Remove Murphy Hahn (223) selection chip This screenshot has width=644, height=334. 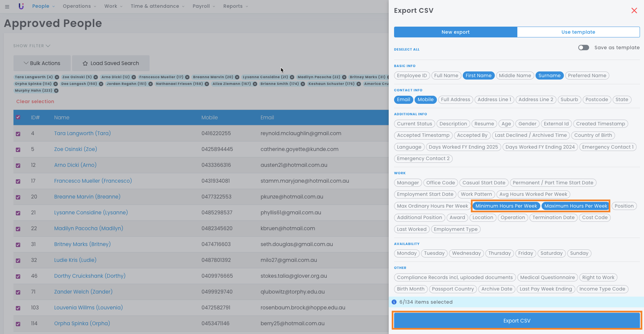click(x=56, y=91)
